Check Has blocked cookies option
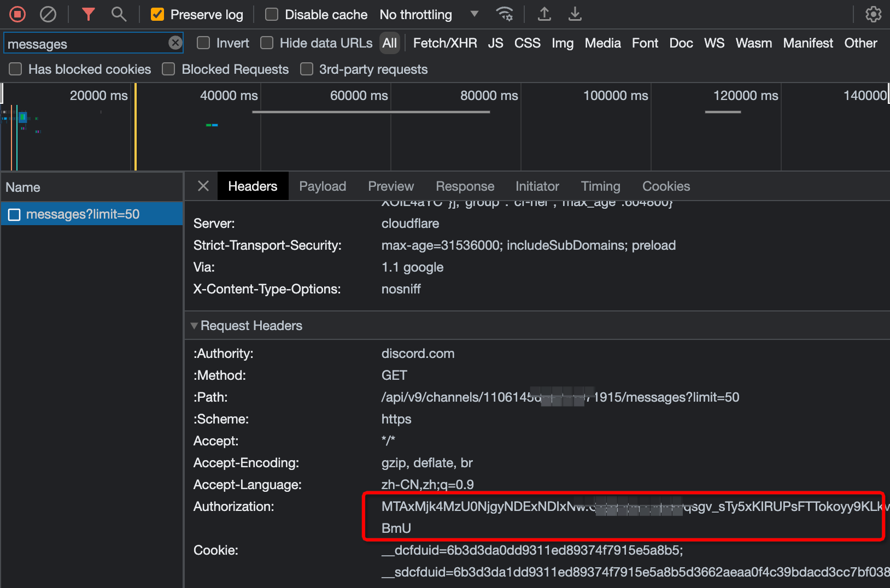This screenshot has height=588, width=890. pyautogui.click(x=15, y=69)
